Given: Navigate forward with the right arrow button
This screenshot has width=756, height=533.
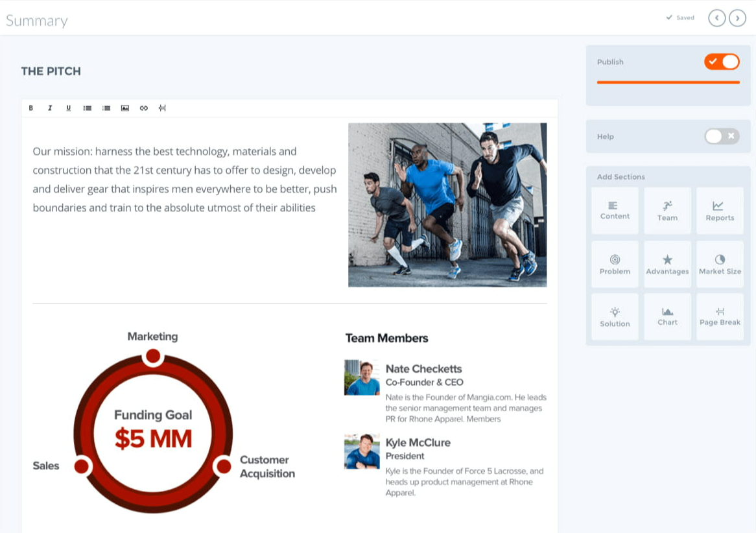Looking at the screenshot, I should pos(737,18).
